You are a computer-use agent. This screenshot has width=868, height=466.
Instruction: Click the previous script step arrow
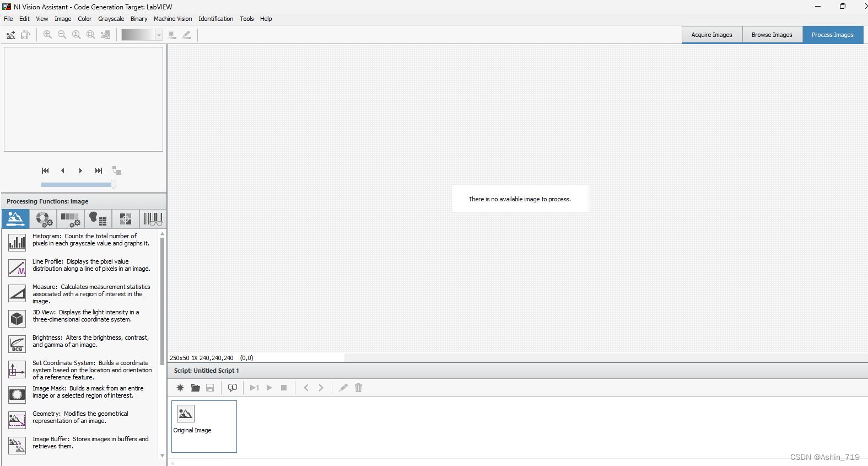tap(306, 388)
